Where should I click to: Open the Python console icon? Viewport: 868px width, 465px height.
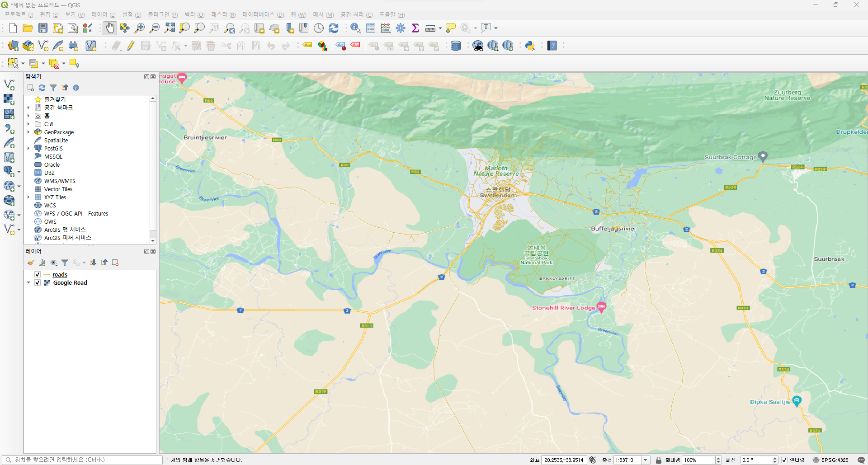tap(530, 46)
